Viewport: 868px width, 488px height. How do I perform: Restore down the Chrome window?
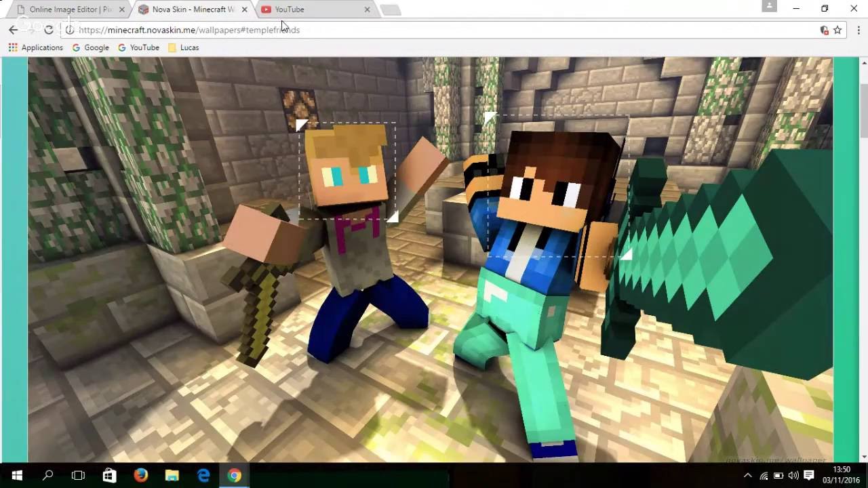(825, 8)
